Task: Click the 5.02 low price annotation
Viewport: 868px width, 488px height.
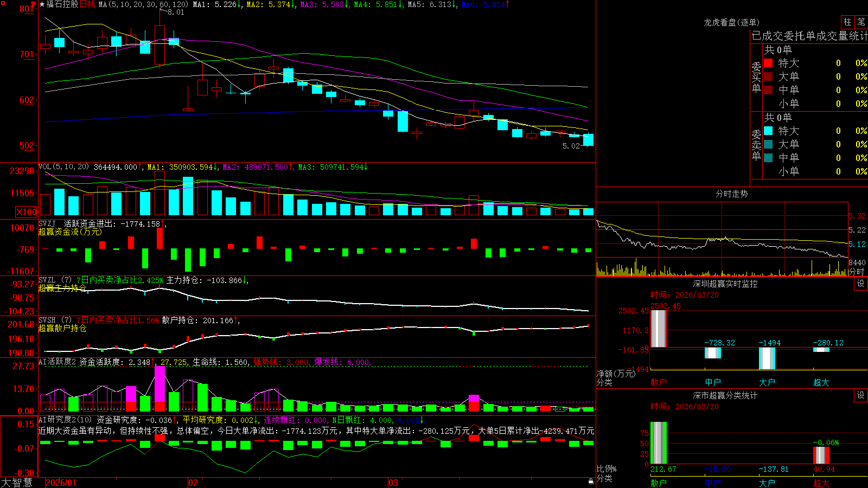Action: [571, 146]
